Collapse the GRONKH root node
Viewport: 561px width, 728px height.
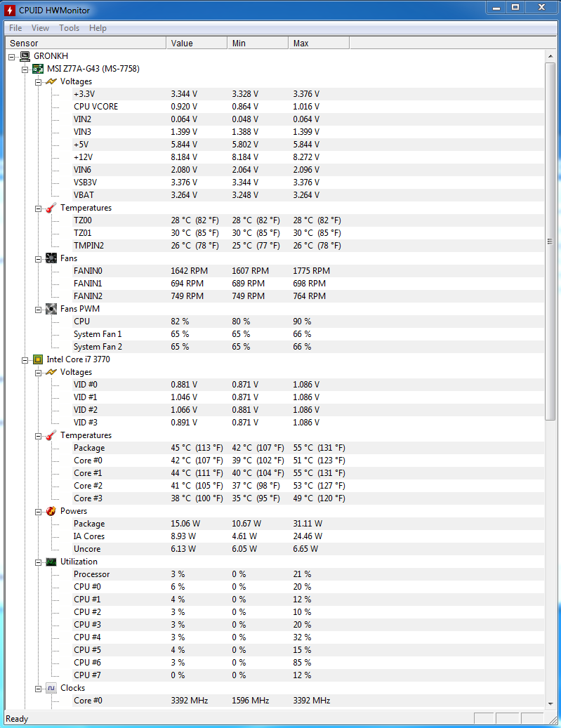[x=12, y=57]
